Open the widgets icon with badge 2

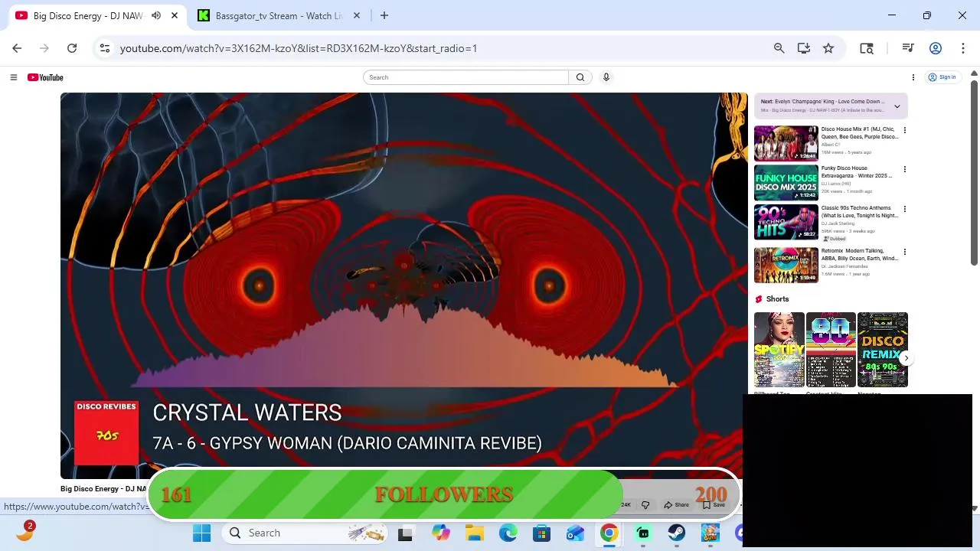point(24,531)
